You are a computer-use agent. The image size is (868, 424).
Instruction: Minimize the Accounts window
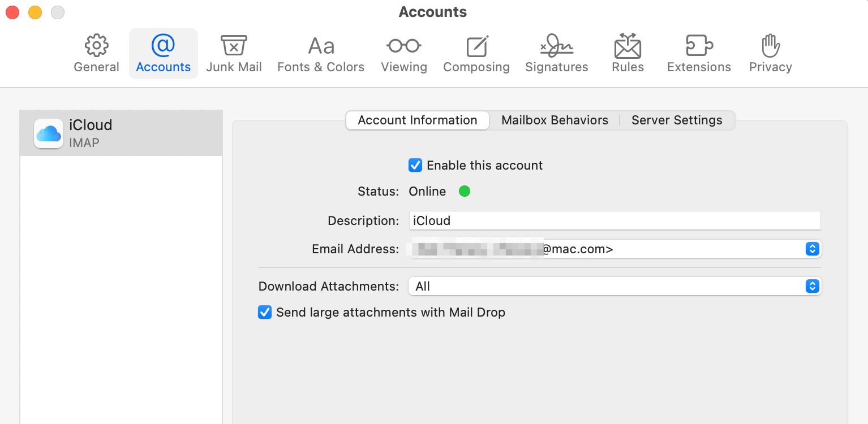[x=35, y=12]
